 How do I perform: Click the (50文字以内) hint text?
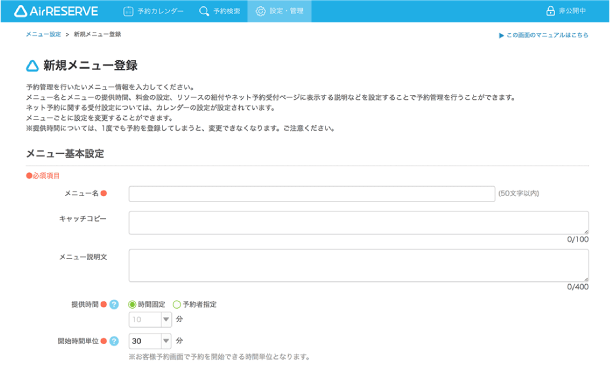point(519,193)
